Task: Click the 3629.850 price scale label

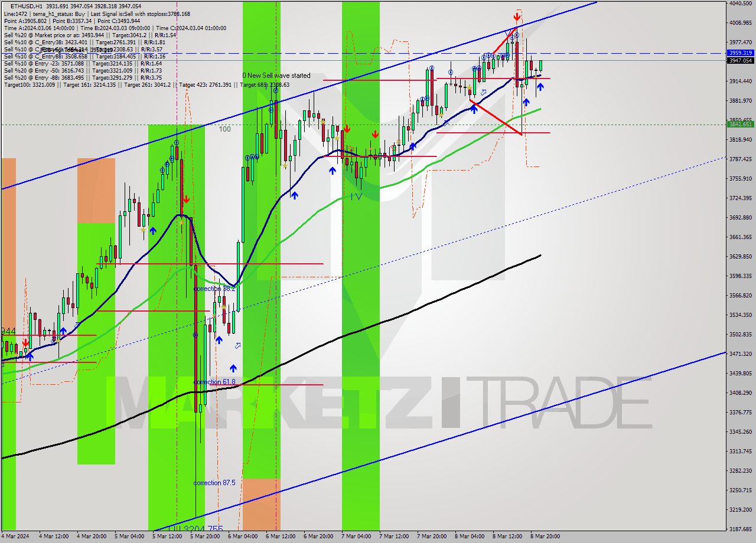Action: [741, 256]
